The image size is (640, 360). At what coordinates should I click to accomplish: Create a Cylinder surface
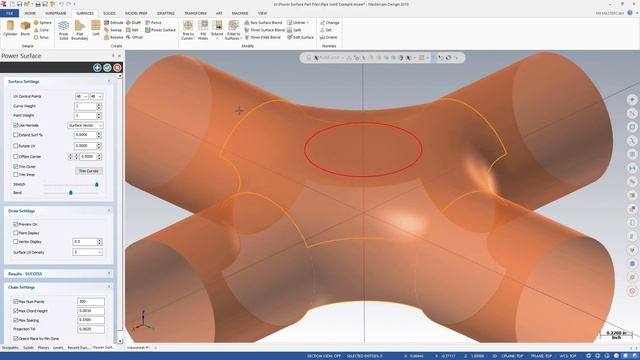(x=10, y=29)
